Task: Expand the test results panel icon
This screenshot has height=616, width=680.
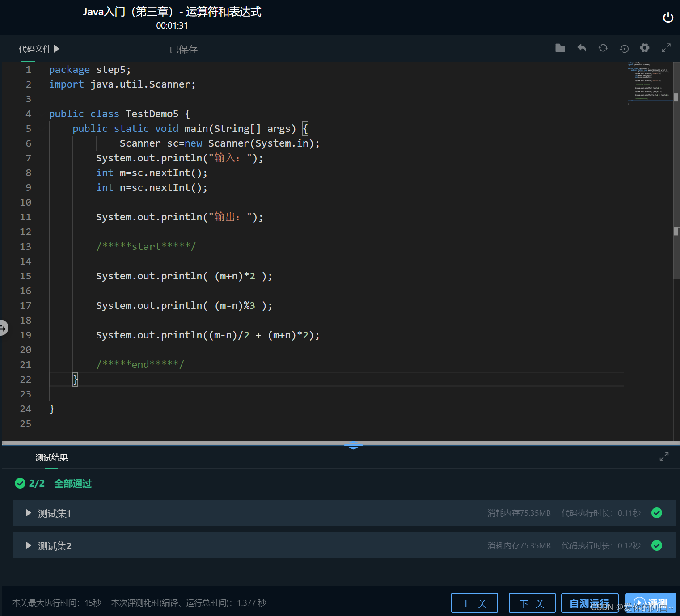Action: [x=663, y=456]
